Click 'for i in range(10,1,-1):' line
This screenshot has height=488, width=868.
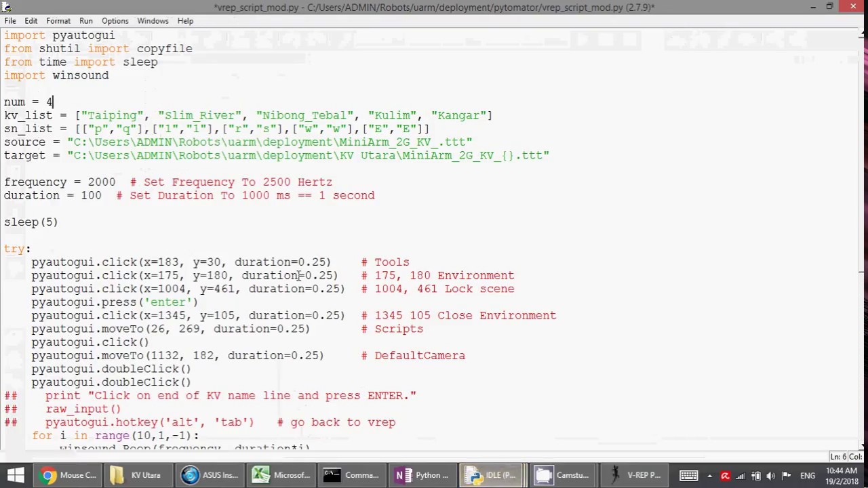point(115,435)
